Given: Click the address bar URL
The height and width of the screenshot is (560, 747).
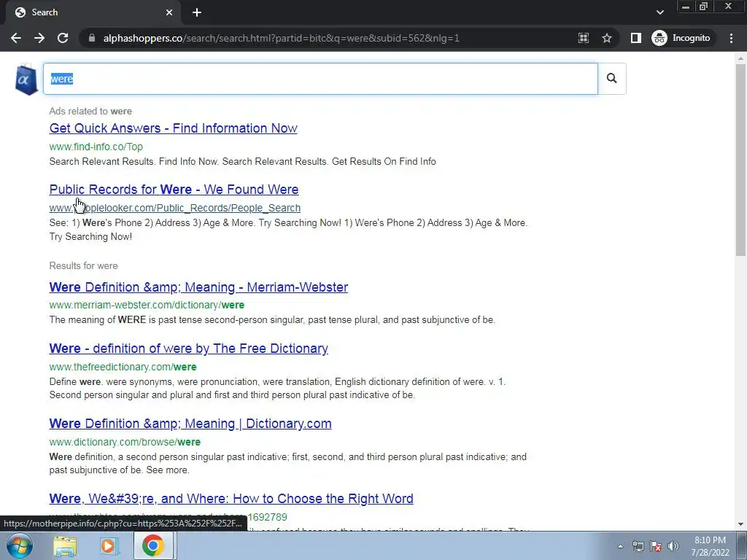Looking at the screenshot, I should pos(281,38).
